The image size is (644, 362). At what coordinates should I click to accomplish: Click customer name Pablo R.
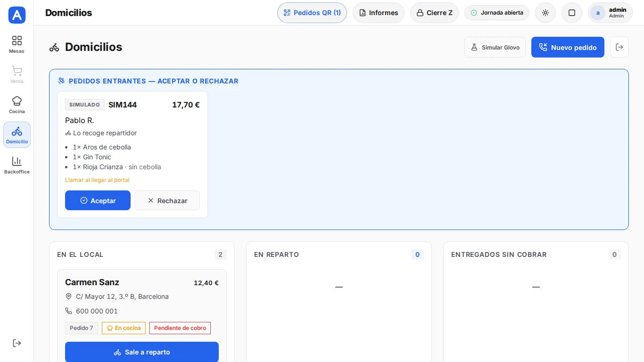pyautogui.click(x=80, y=120)
